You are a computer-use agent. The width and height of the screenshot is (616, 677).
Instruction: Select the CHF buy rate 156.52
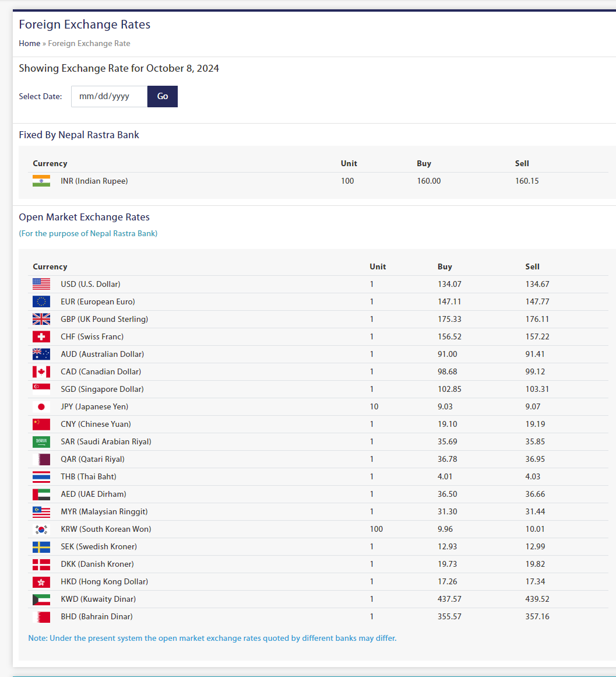click(x=449, y=337)
